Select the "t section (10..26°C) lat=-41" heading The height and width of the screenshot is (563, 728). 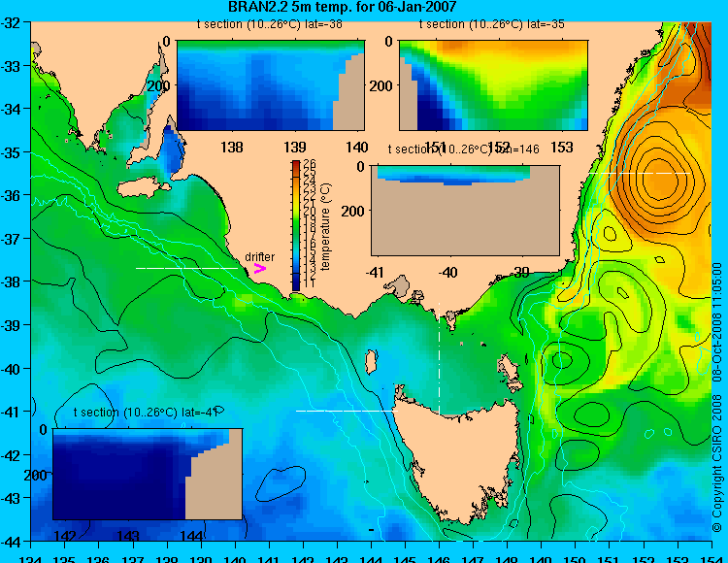coord(146,413)
